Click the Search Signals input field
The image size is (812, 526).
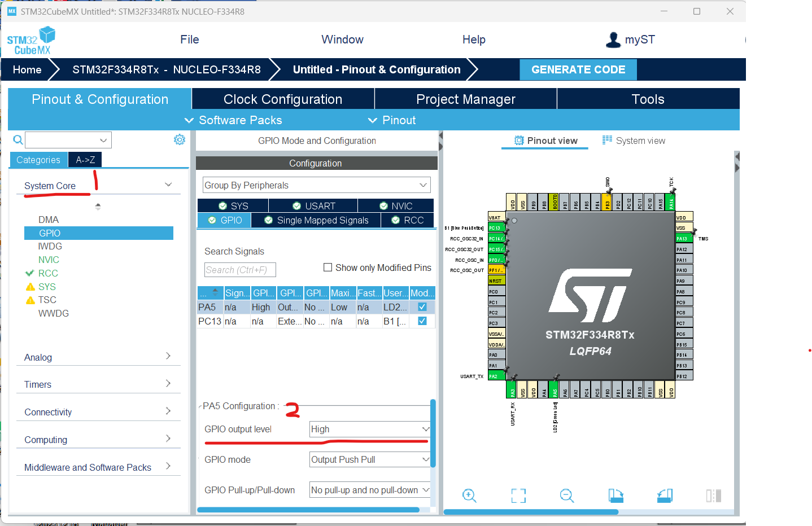(240, 270)
